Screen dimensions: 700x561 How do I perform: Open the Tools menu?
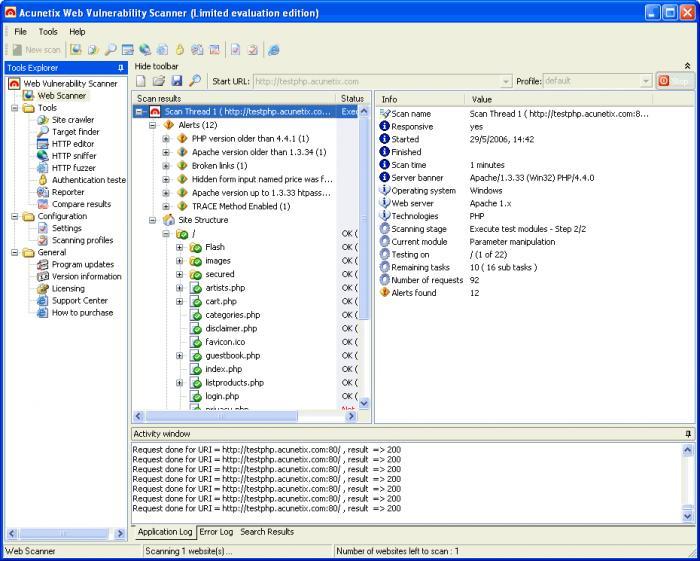pyautogui.click(x=48, y=32)
